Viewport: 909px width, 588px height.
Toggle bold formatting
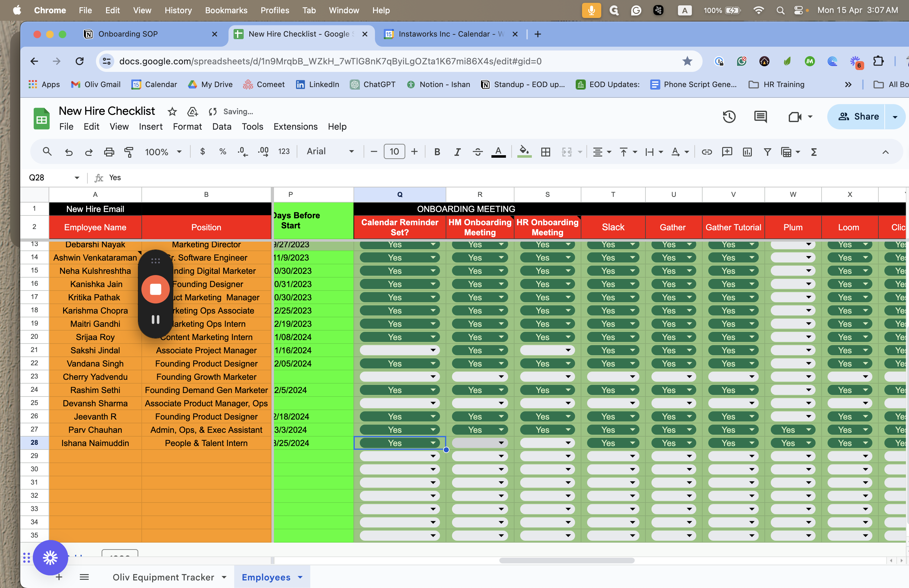[437, 152]
